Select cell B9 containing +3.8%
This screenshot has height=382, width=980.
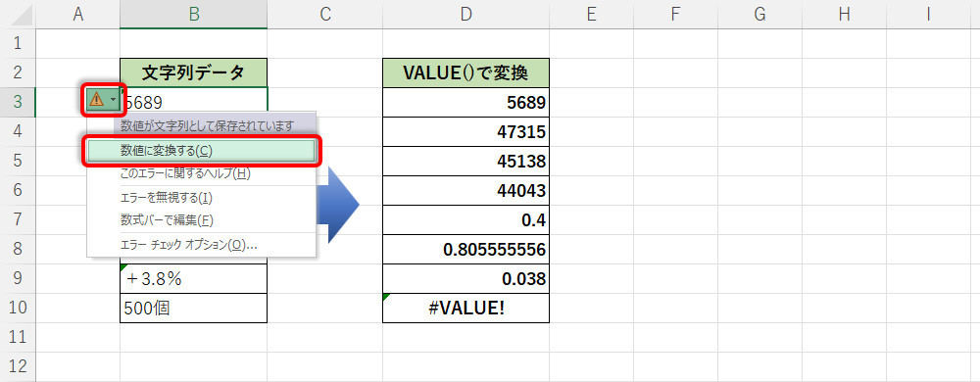194,278
